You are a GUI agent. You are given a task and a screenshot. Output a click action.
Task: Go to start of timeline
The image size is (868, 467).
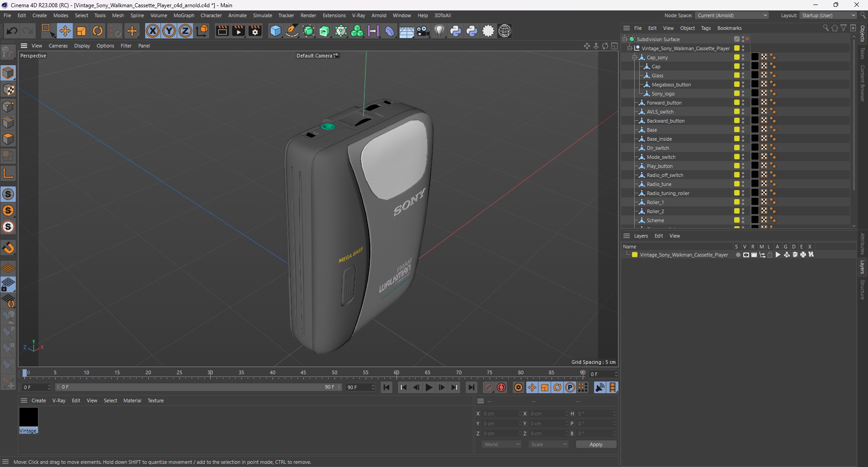point(387,387)
